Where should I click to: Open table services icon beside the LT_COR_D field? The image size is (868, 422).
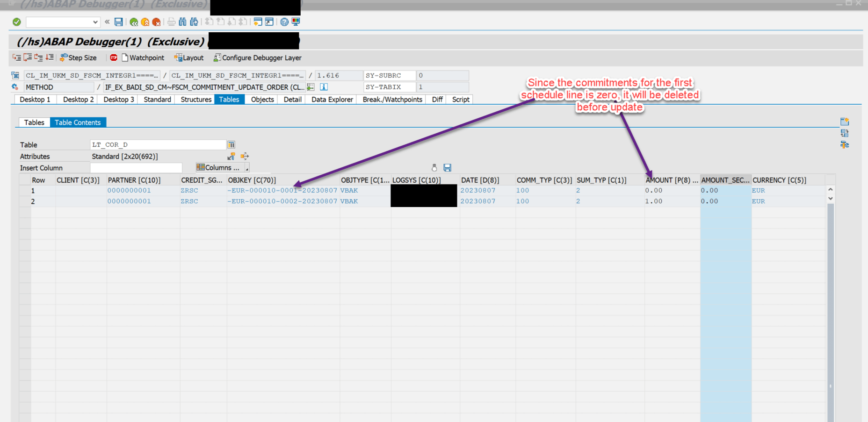click(231, 144)
